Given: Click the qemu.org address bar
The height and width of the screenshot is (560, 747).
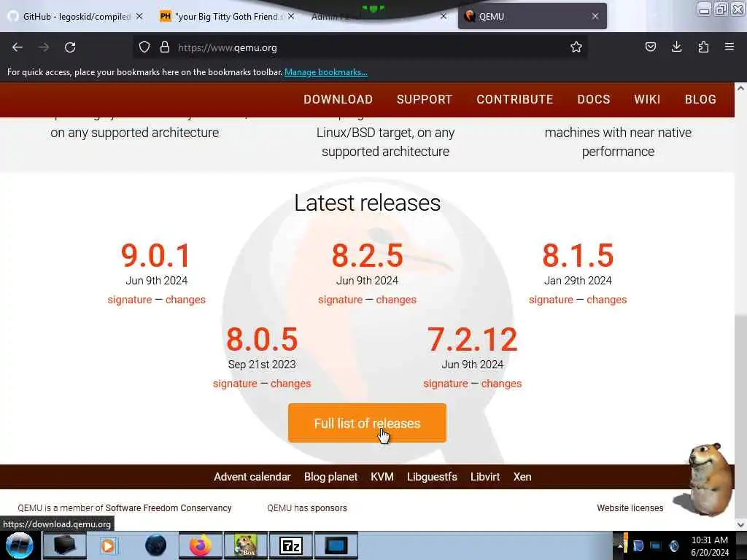Looking at the screenshot, I should pos(362,47).
